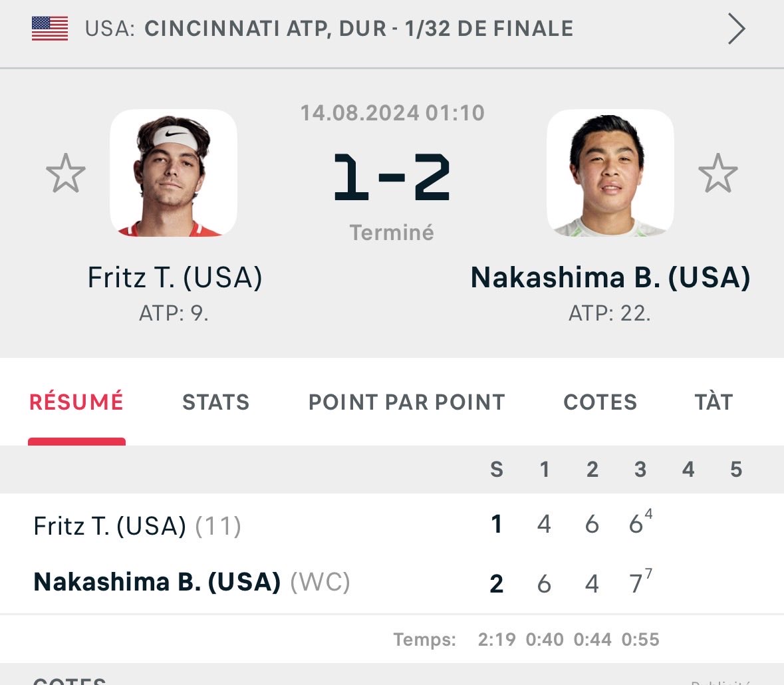Open tournament details with right chevron arrow

(736, 29)
